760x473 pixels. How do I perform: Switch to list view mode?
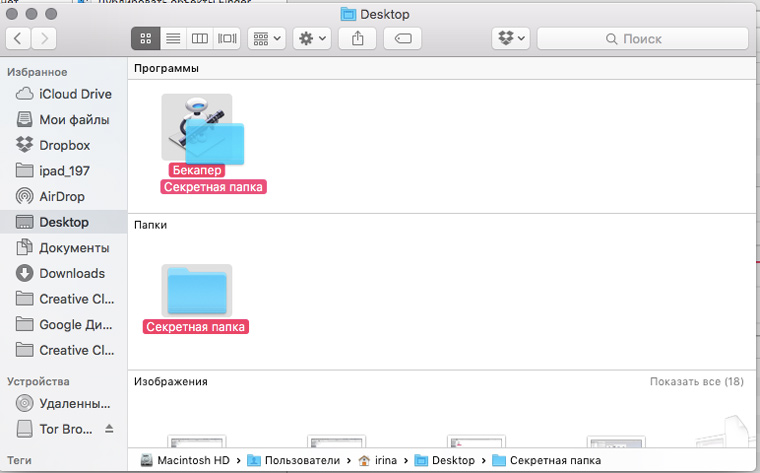173,38
